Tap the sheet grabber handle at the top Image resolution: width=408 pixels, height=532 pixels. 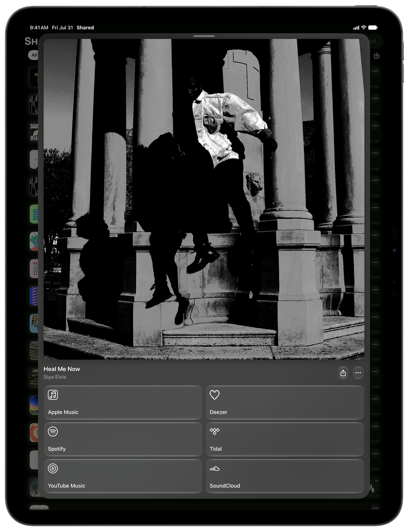204,36
